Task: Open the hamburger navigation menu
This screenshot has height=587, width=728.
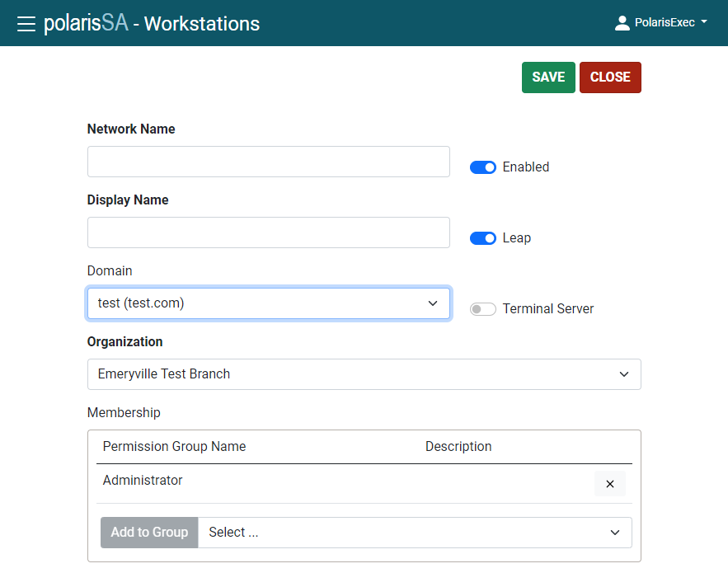Action: pyautogui.click(x=26, y=23)
